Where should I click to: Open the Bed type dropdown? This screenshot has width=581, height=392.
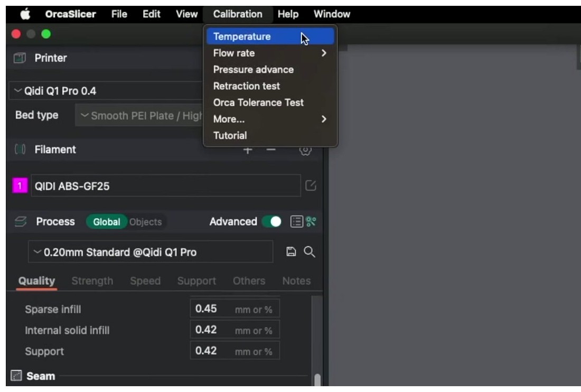point(139,116)
